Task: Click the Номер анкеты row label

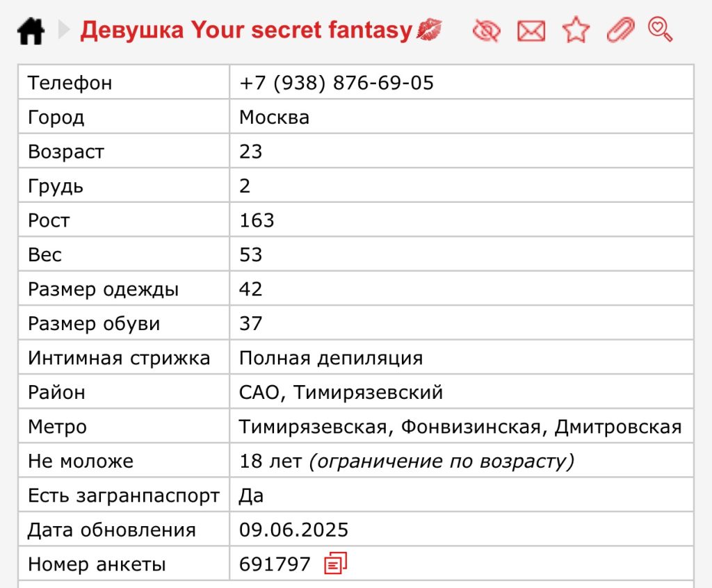Action: click(x=97, y=564)
